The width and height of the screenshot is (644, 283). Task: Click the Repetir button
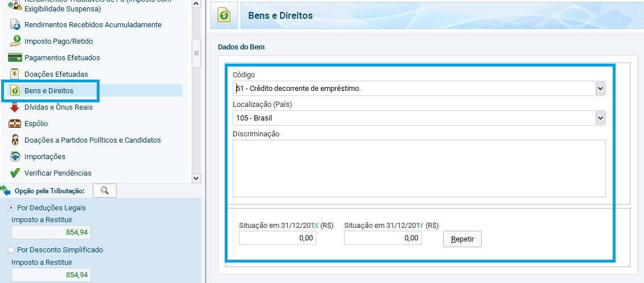coord(463,239)
